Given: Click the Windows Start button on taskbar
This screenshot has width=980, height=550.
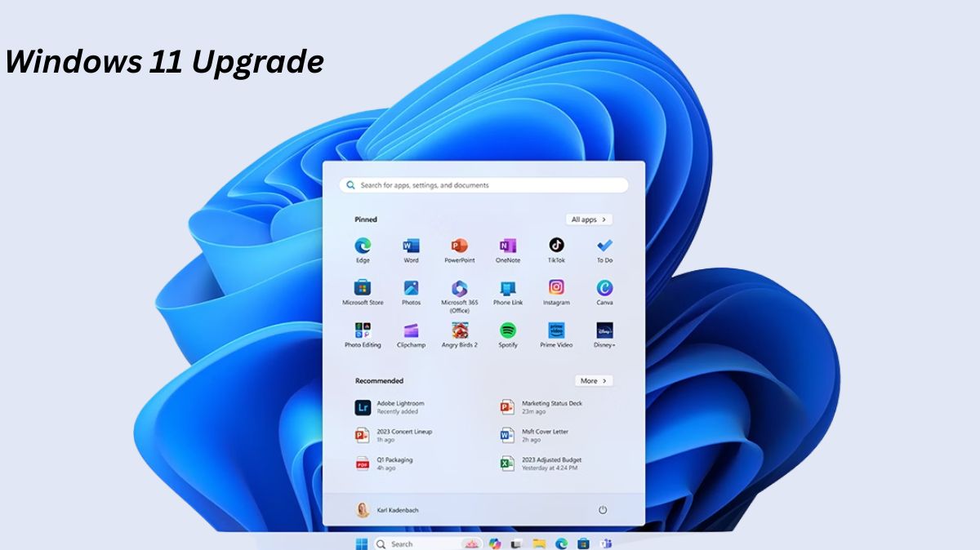Looking at the screenshot, I should pyautogui.click(x=361, y=543).
